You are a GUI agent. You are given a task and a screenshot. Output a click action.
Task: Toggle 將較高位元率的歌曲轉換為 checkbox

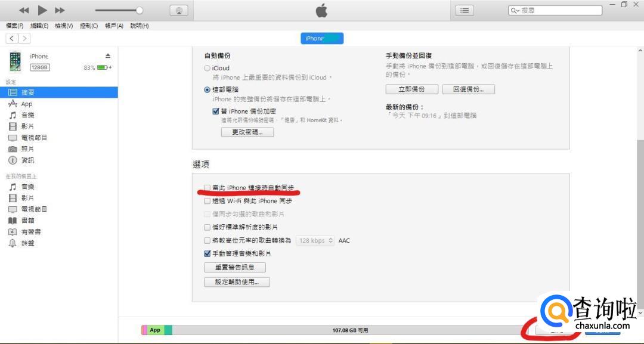coord(208,240)
